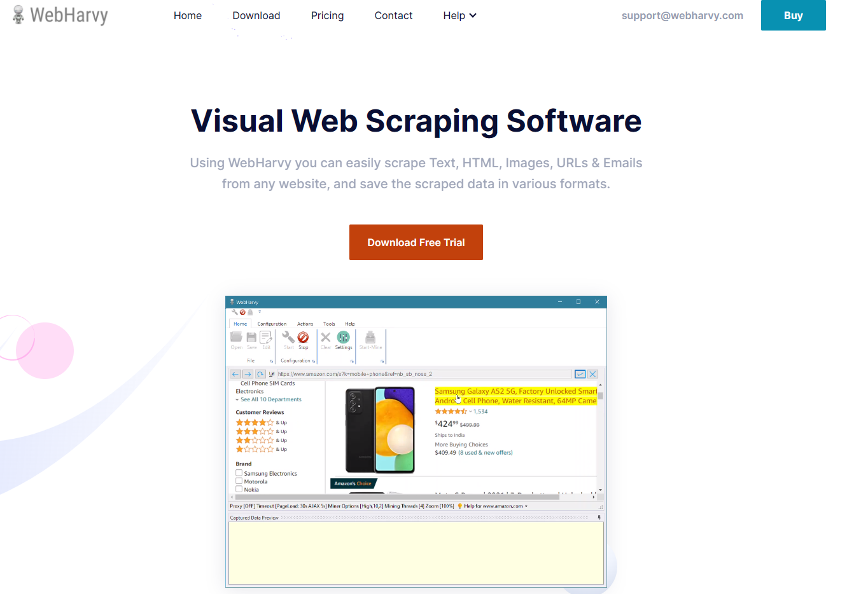Expand the Help dropdown in the site navigation
Screen dimensions: 868x594
click(x=459, y=15)
